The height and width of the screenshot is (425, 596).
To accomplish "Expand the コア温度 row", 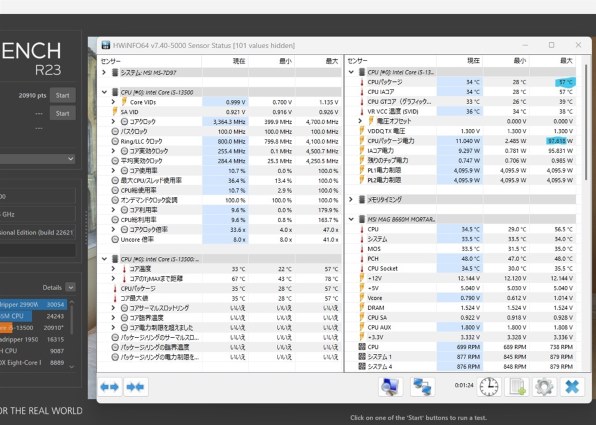I will click(x=113, y=269).
